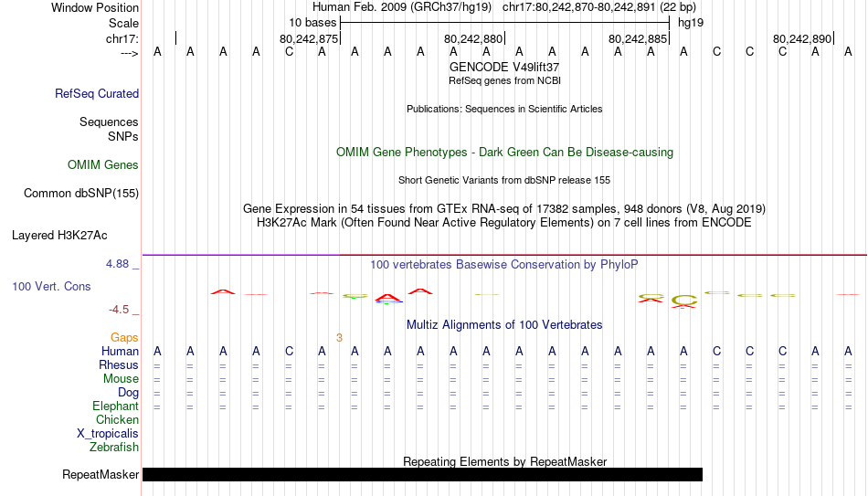
Task: Click the chr17: ruler label
Action: [x=122, y=38]
